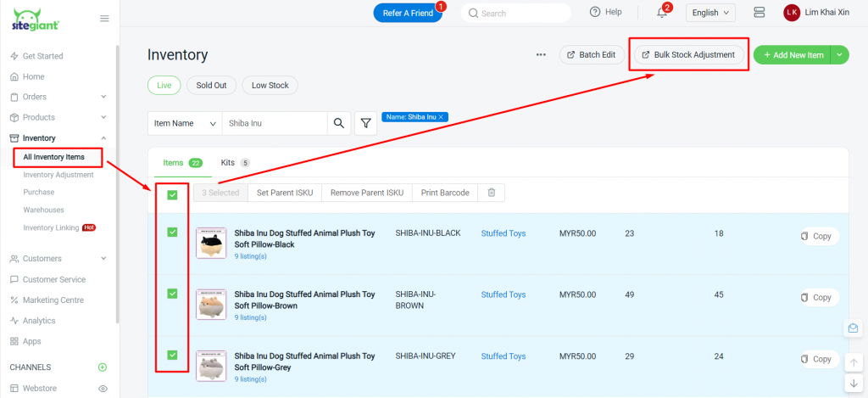Open Apps in sidebar

coord(25,341)
